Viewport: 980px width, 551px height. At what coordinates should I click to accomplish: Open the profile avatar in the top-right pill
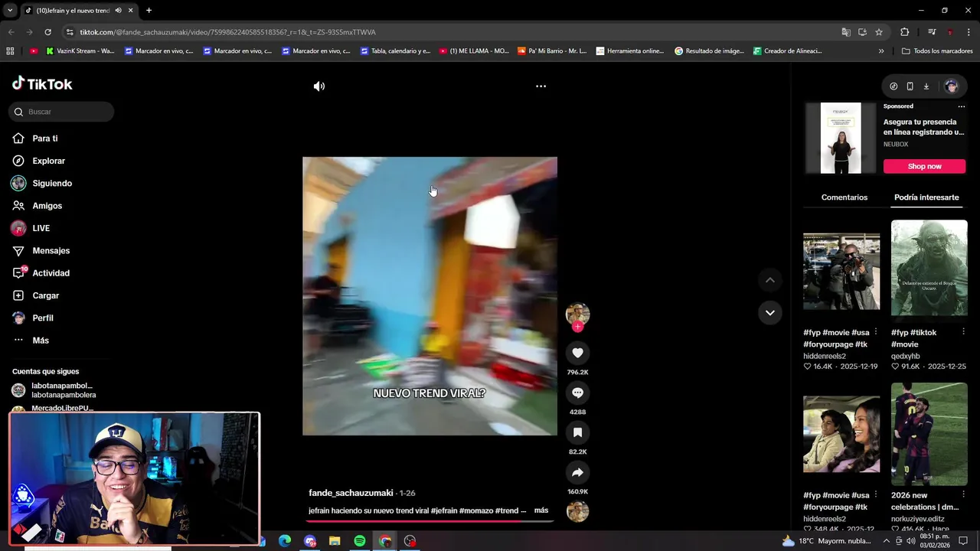(952, 86)
